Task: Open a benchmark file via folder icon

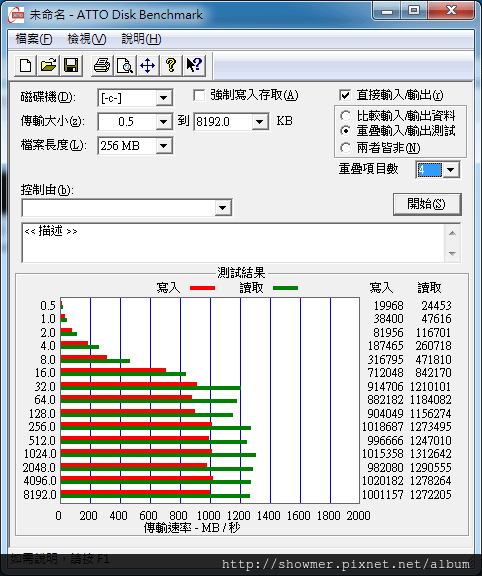Action: (x=48, y=66)
